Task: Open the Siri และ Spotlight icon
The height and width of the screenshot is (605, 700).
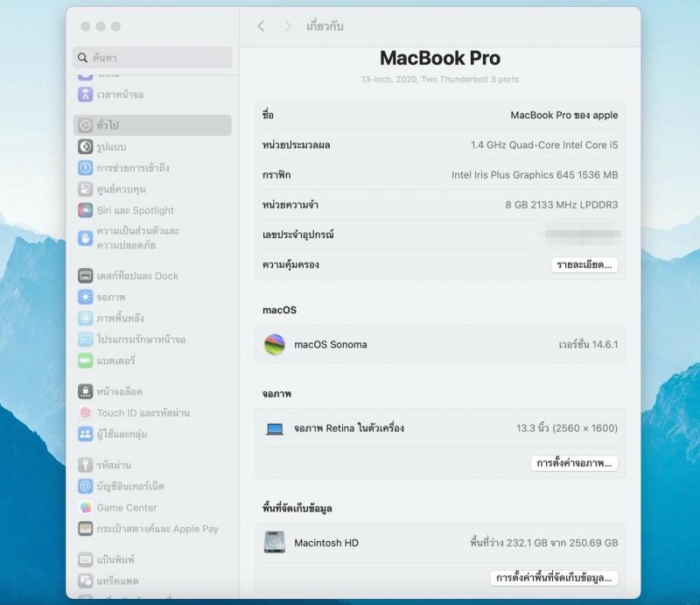Action: (85, 210)
